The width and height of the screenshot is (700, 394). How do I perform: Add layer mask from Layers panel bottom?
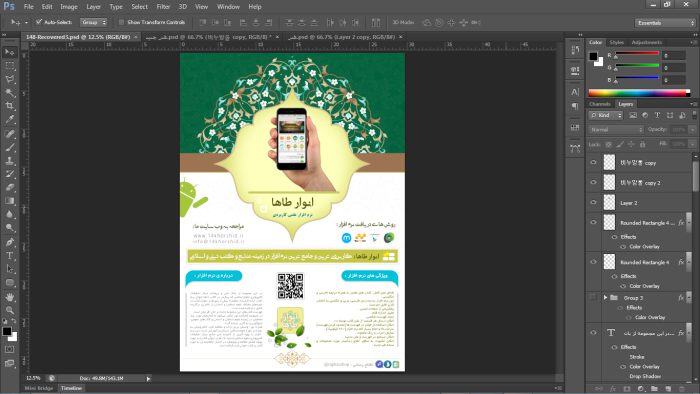(x=627, y=389)
